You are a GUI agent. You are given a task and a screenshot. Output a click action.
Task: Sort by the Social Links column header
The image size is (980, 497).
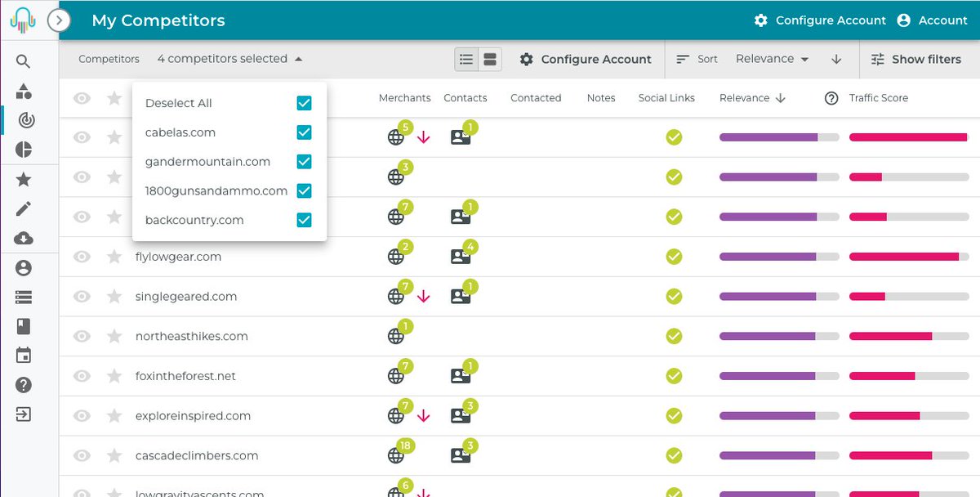tap(666, 98)
